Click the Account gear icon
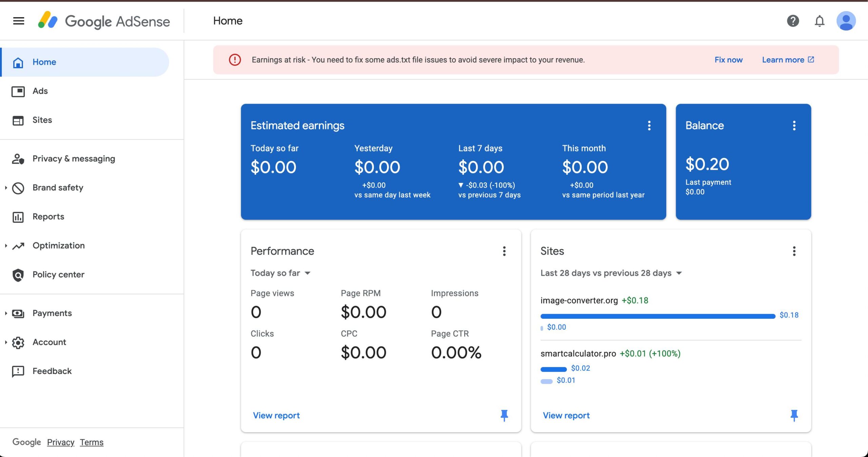868x457 pixels. tap(18, 342)
